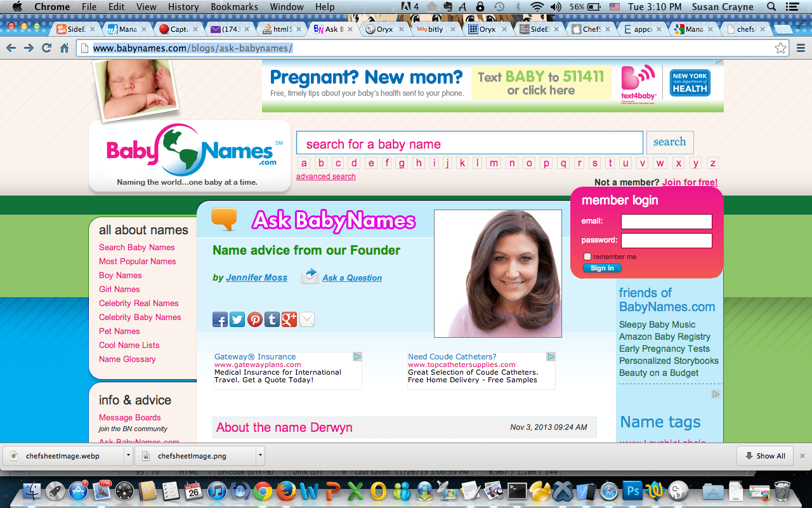The image size is (812, 508).
Task: Share the page on Facebook
Action: point(220,319)
